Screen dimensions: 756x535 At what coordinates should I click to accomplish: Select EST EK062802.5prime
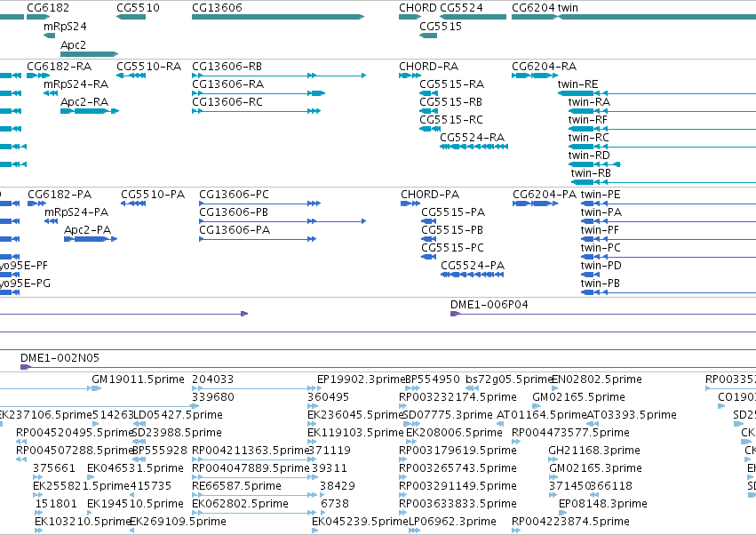(x=240, y=504)
